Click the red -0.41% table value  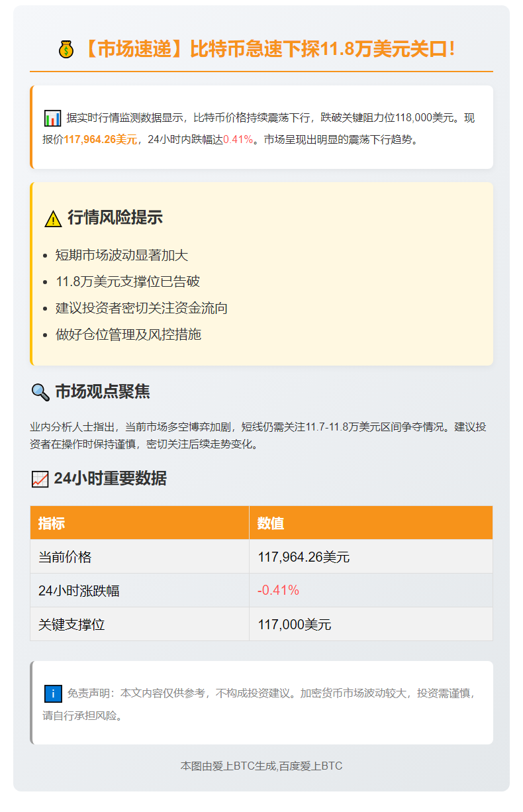pos(278,590)
